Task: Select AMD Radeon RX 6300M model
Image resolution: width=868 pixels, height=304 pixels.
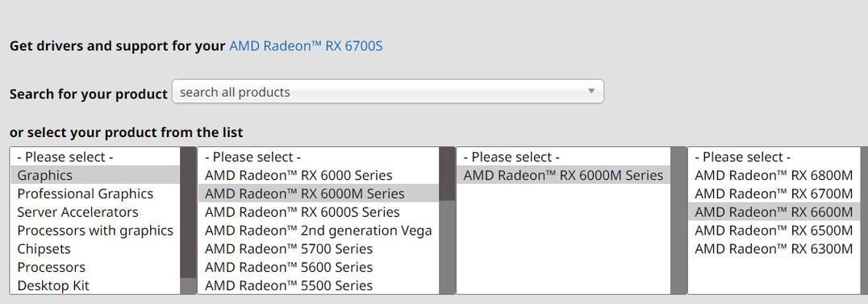Action: tap(774, 248)
